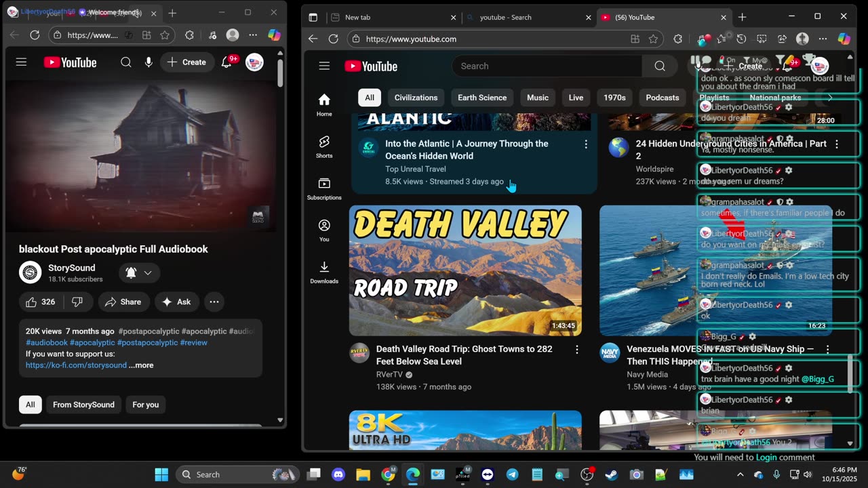The width and height of the screenshot is (868, 488).
Task: Open more actions ellipsis next to Ask
Action: (x=214, y=302)
